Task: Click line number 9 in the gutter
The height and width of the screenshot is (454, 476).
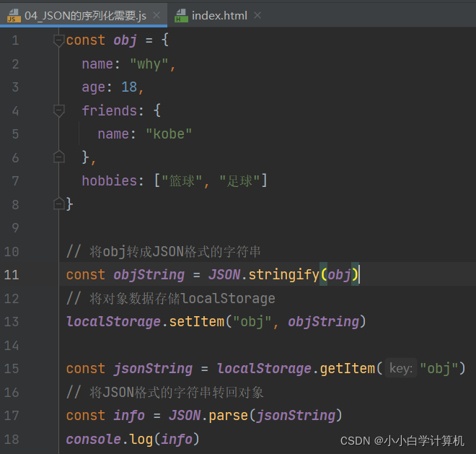Action: [x=15, y=228]
